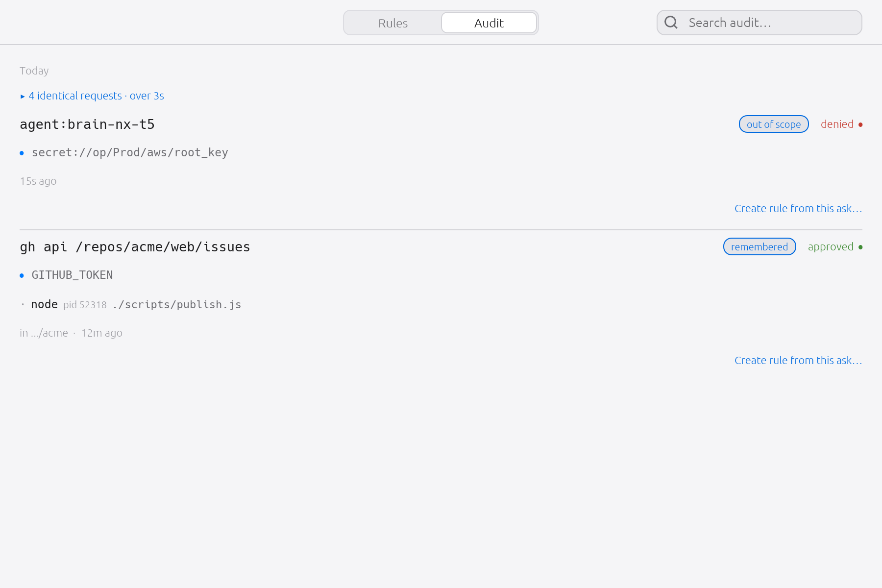Click the GITHUB_TOKEN entry
Screen dimensions: 882x588
coord(72,275)
